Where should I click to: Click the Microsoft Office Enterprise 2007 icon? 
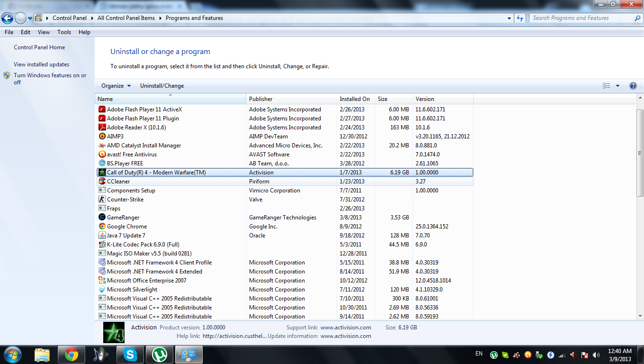coord(102,281)
